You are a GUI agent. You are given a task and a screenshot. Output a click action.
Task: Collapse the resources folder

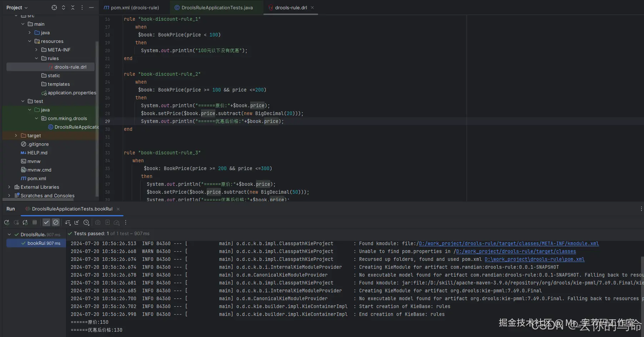point(30,41)
